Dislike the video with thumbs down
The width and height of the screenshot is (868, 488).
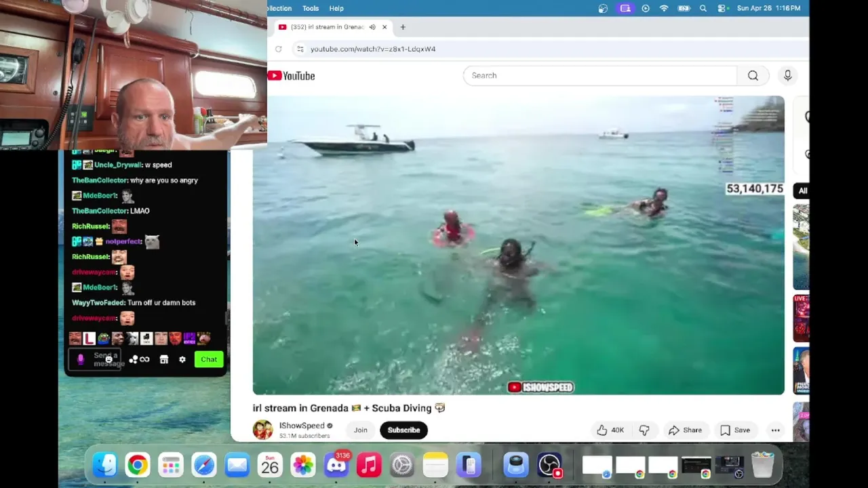pos(644,430)
